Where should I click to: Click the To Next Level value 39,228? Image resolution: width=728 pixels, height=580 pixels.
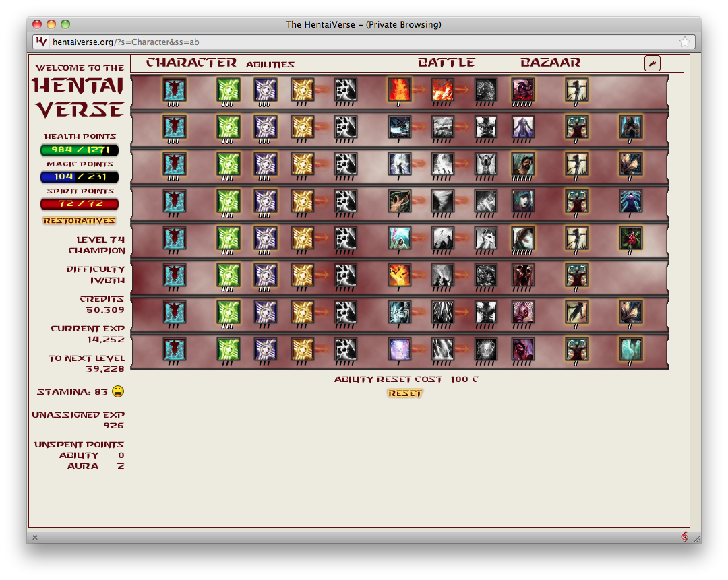tap(105, 369)
